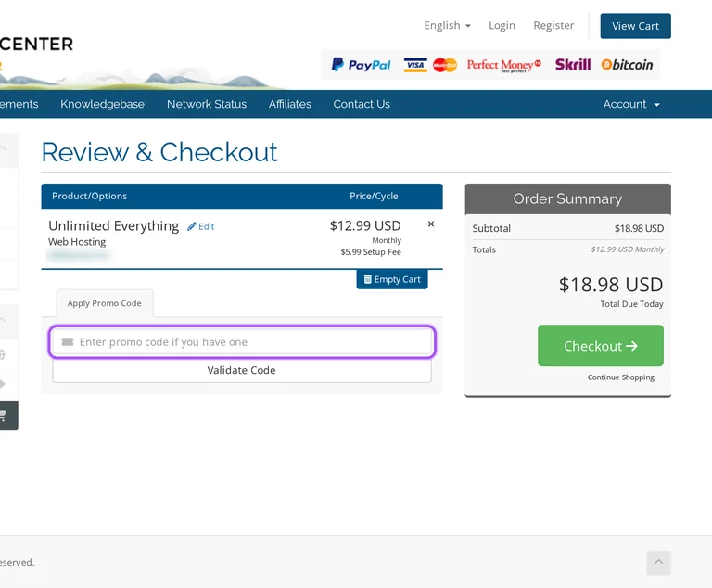
Task: Click the back-to-top arrow button
Action: 658,563
